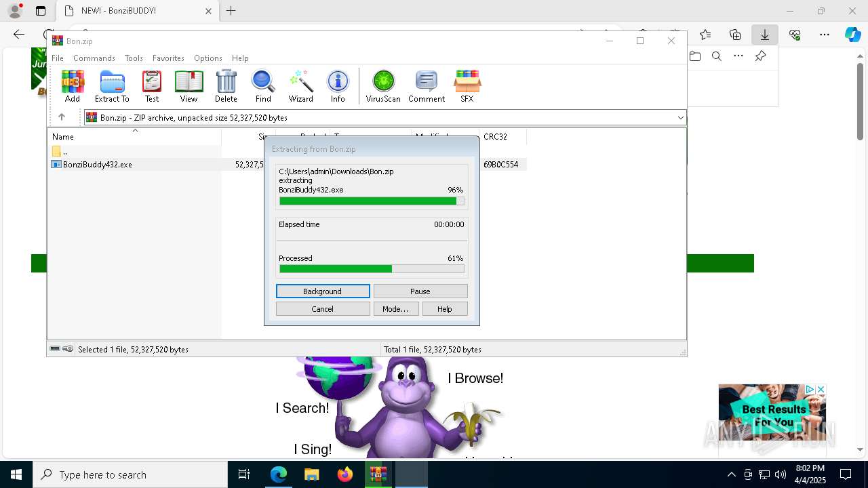The width and height of the screenshot is (868, 488).
Task: Open a new browser tab
Action: [231, 11]
